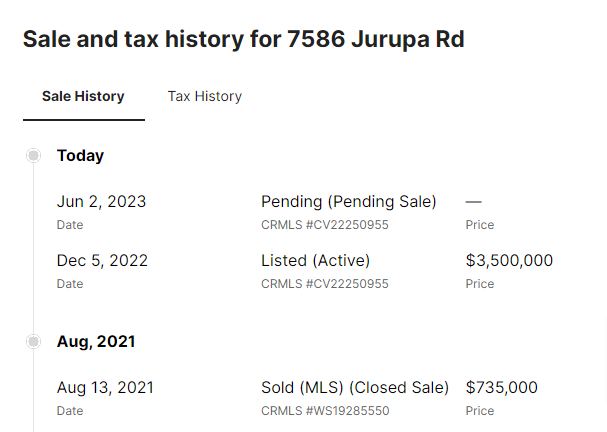
Task: Open the Tax History tab
Action: coord(205,97)
